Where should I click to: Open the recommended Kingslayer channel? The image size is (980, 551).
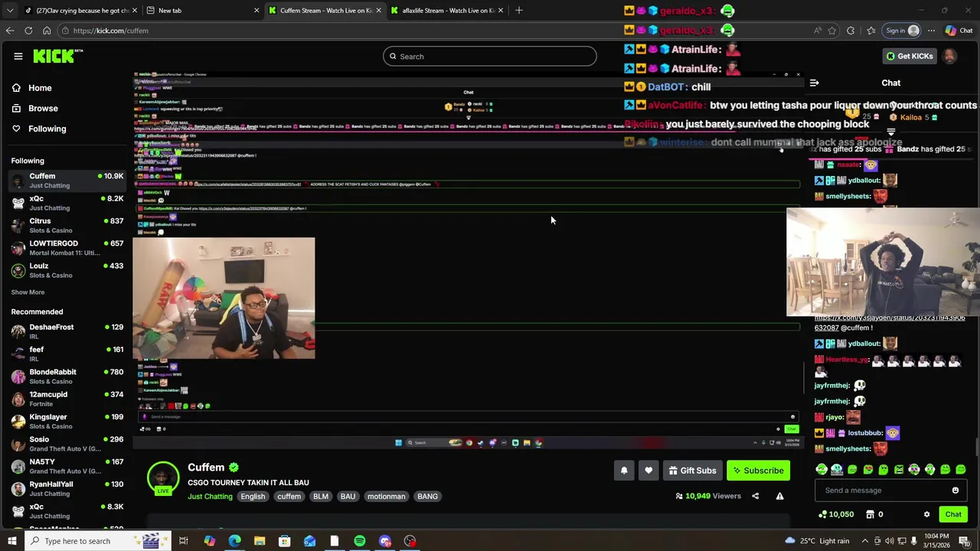click(67, 421)
